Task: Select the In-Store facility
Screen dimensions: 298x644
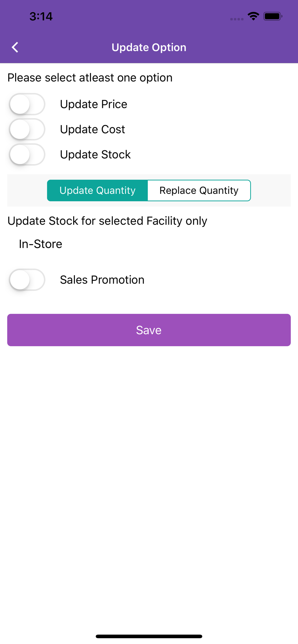Action: pos(41,244)
